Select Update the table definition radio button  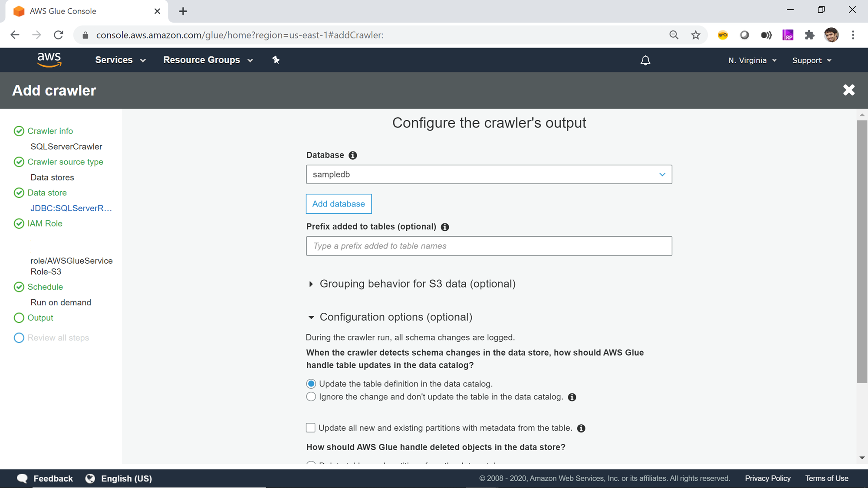click(x=311, y=384)
